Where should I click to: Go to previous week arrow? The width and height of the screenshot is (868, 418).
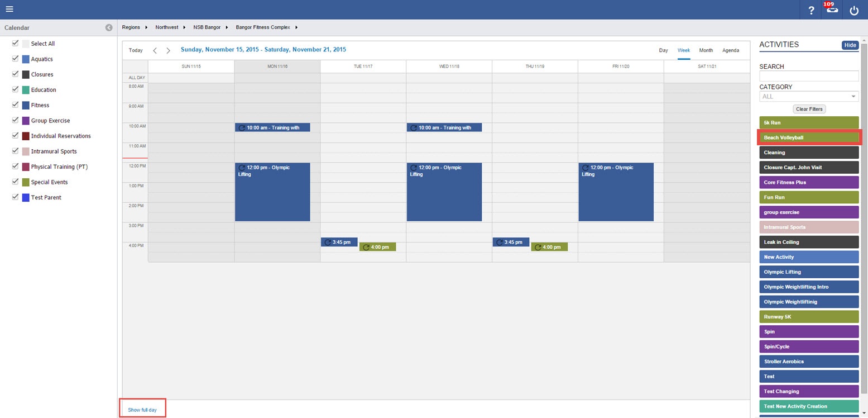155,50
